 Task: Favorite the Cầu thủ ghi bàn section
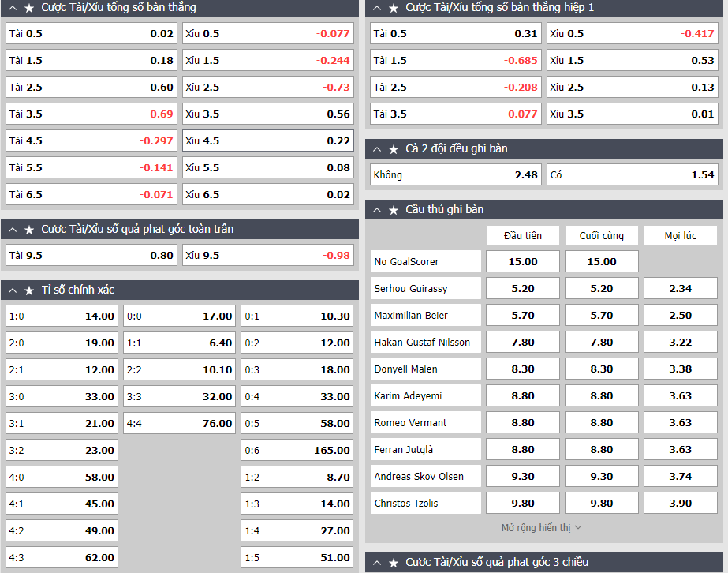pos(394,210)
